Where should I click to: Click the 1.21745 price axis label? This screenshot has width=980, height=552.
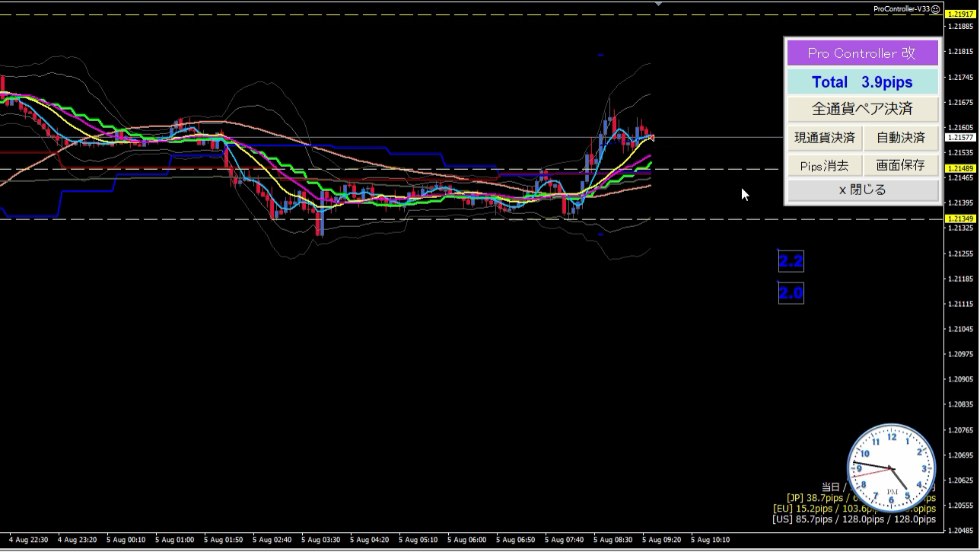point(962,78)
